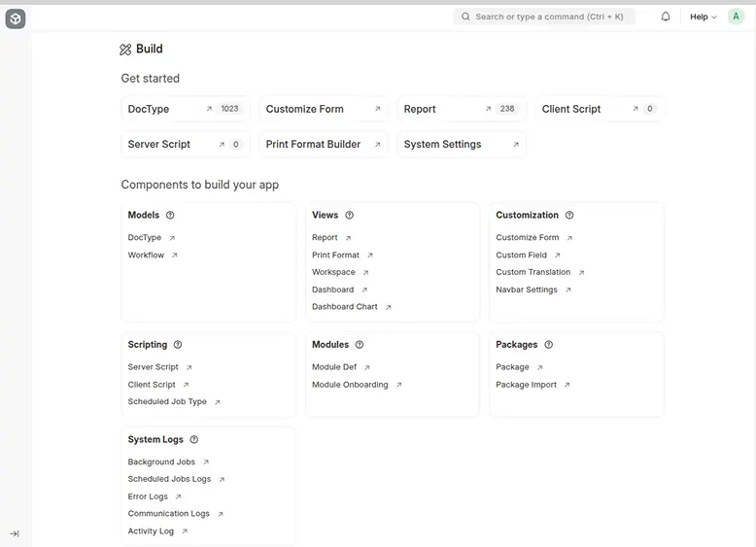
Task: Click the Build tools icon in the page title
Action: [125, 50]
